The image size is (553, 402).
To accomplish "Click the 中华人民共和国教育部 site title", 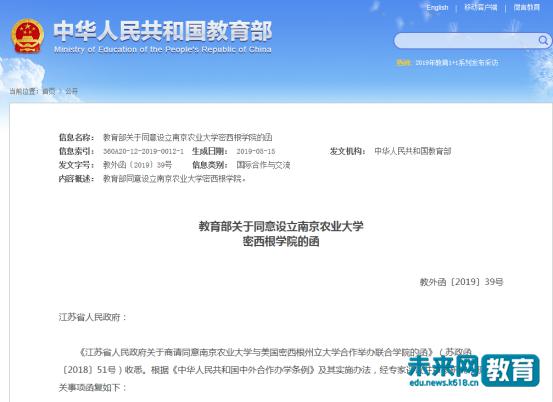I will [163, 31].
